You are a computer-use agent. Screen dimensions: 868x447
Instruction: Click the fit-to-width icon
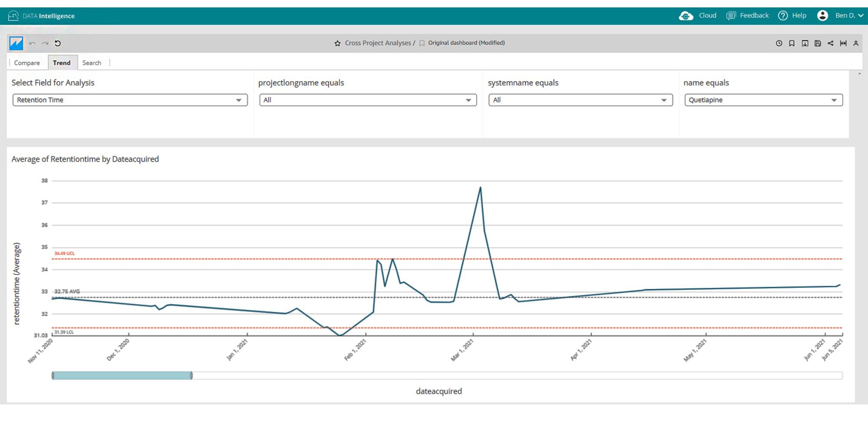[843, 43]
